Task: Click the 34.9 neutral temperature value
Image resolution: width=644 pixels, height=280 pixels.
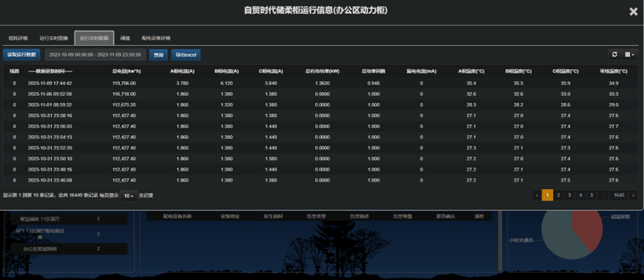Action: 614,83
